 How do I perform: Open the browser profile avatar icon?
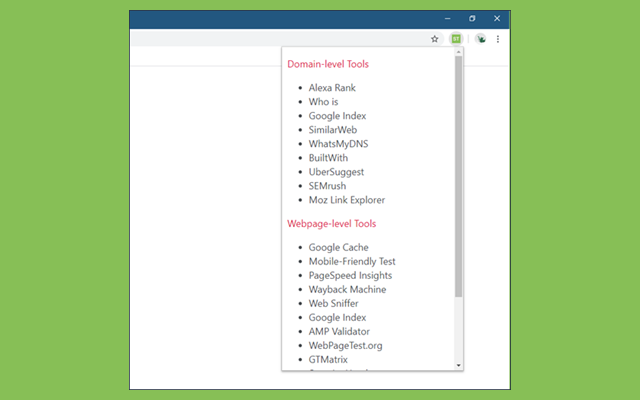pyautogui.click(x=481, y=39)
